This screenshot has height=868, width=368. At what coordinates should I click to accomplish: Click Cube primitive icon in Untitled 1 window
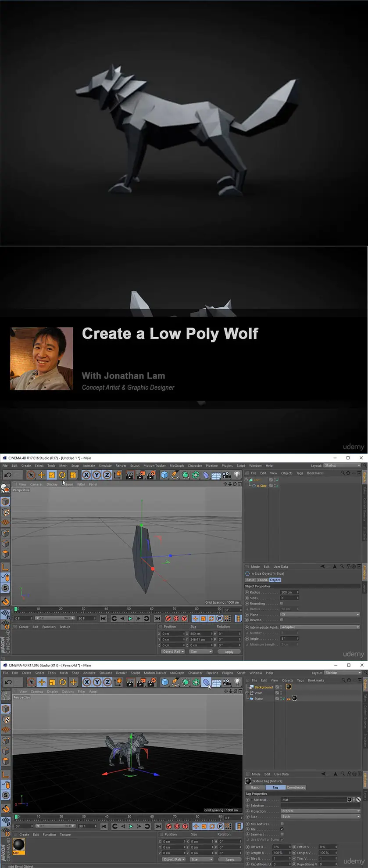[164, 475]
